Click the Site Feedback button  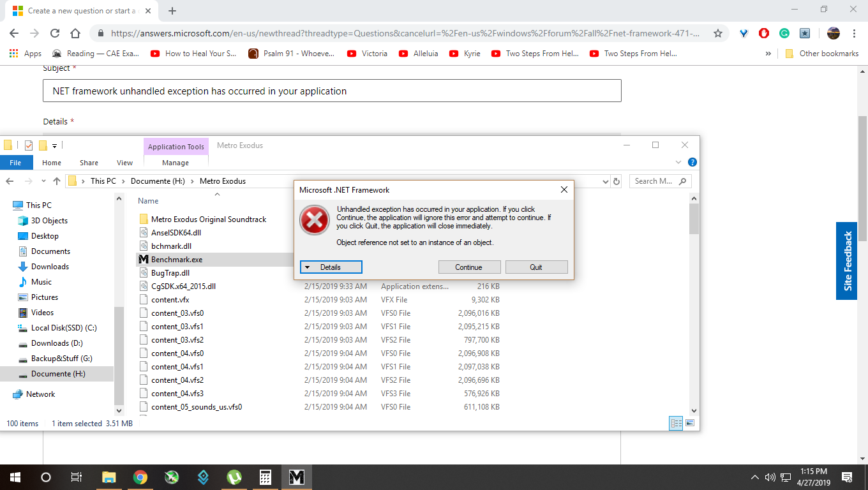(846, 261)
